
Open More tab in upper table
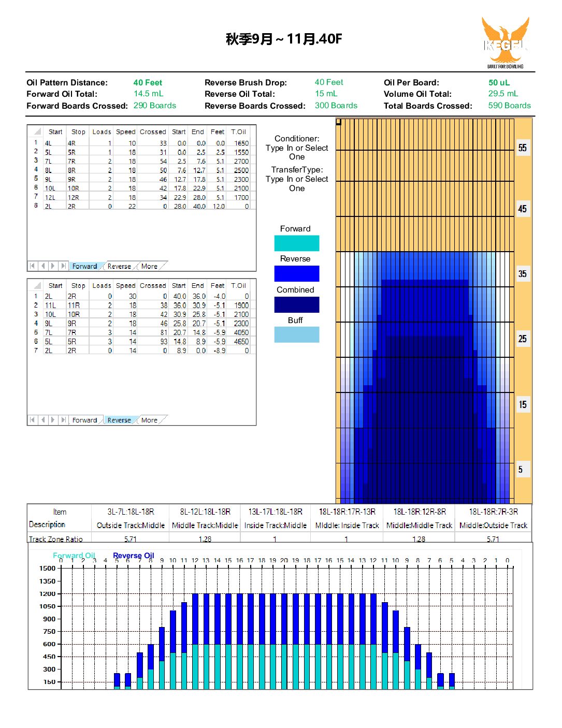coord(149,266)
